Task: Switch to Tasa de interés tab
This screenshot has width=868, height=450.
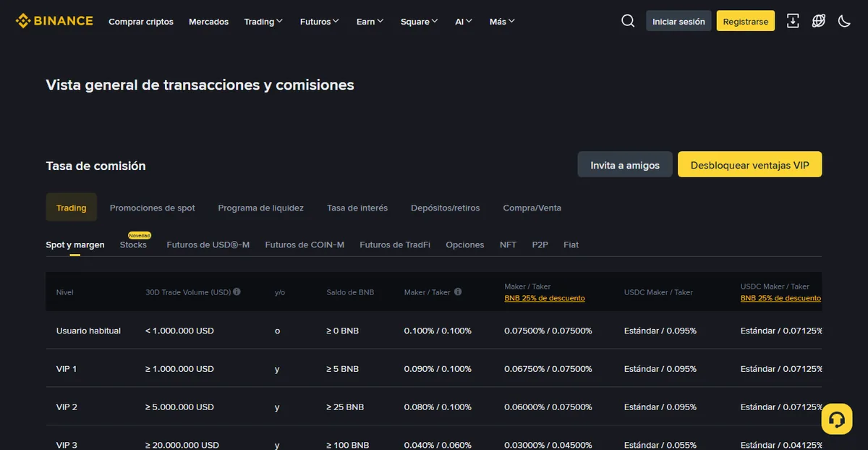Action: 357,208
